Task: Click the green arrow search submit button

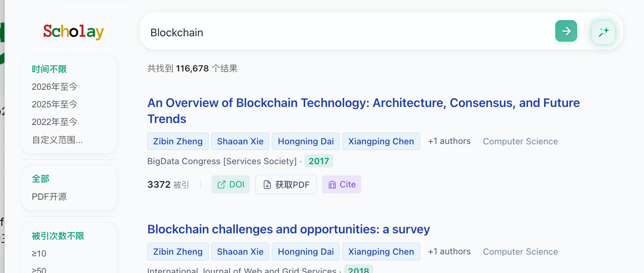Action: coord(566,31)
